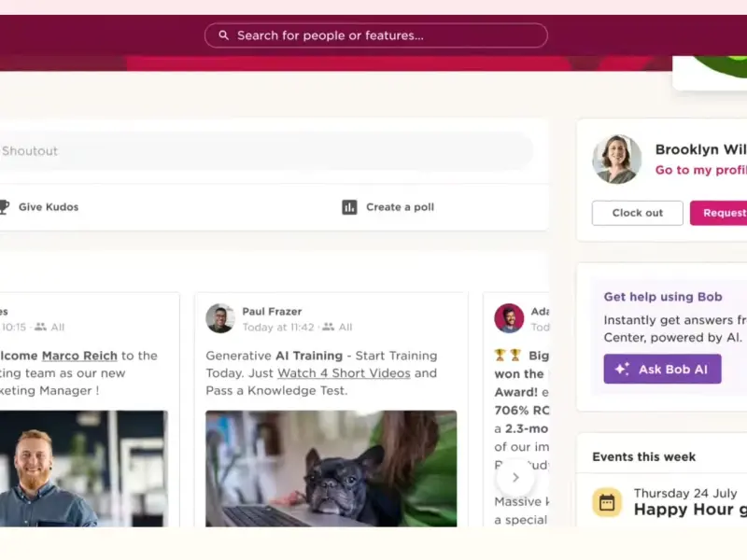Open the Happy Hour event on Thursday
The height and width of the screenshot is (560, 747).
tap(689, 510)
